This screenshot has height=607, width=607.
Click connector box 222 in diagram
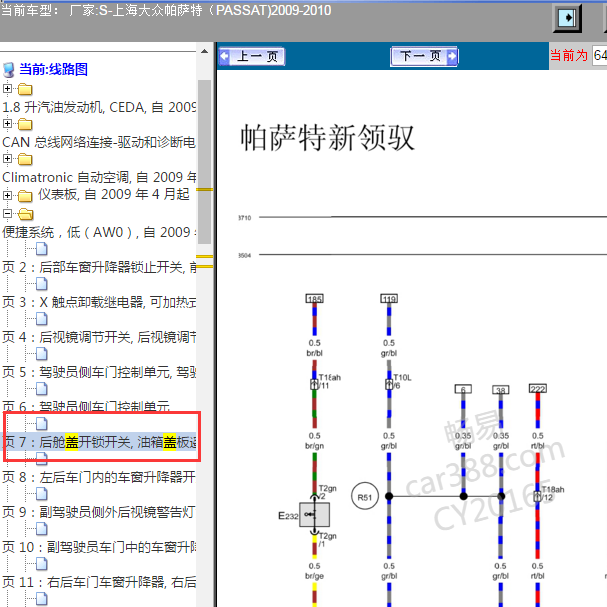(x=538, y=388)
